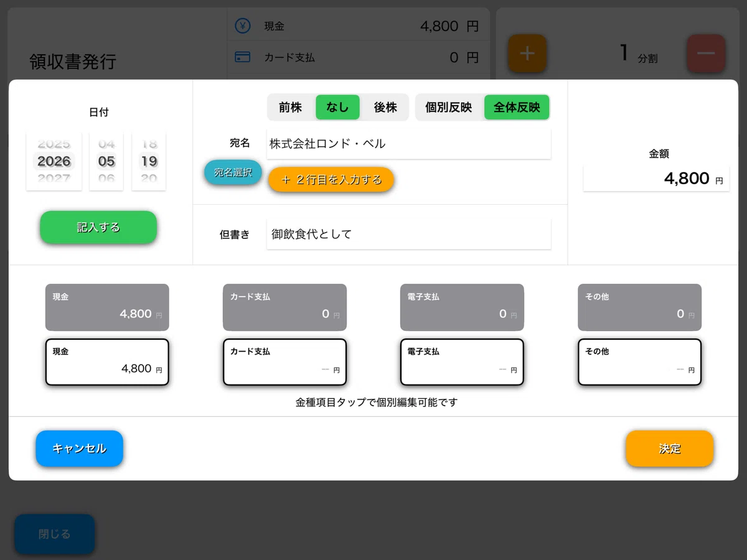The image size is (747, 560).
Task: Click gray 現金 4,800 summary card
Action: coord(107,307)
